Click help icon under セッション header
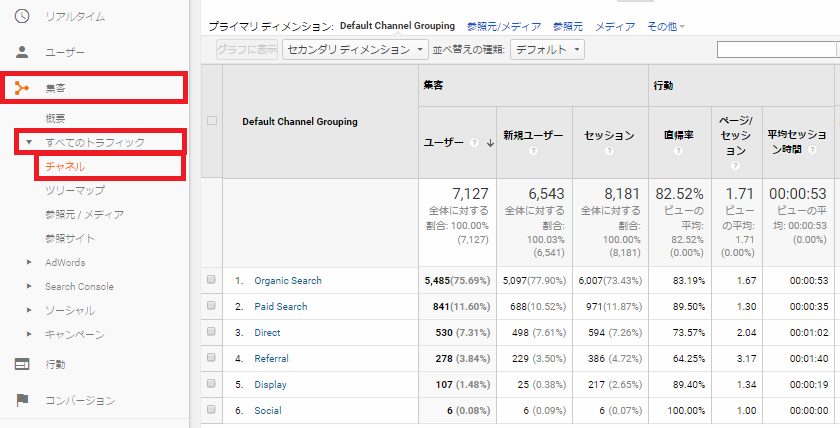The image size is (840, 428). 609,151
